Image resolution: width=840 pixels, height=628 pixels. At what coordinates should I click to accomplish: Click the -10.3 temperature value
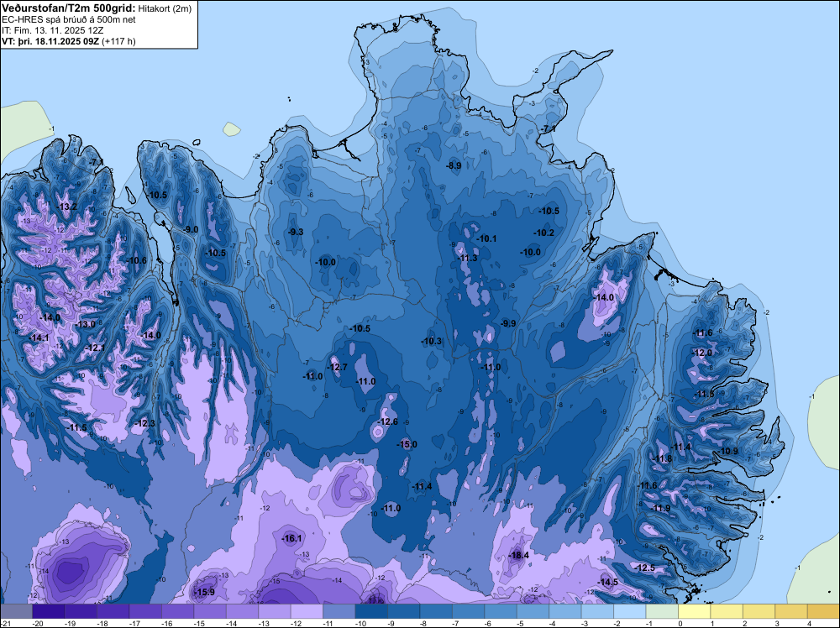click(x=431, y=341)
